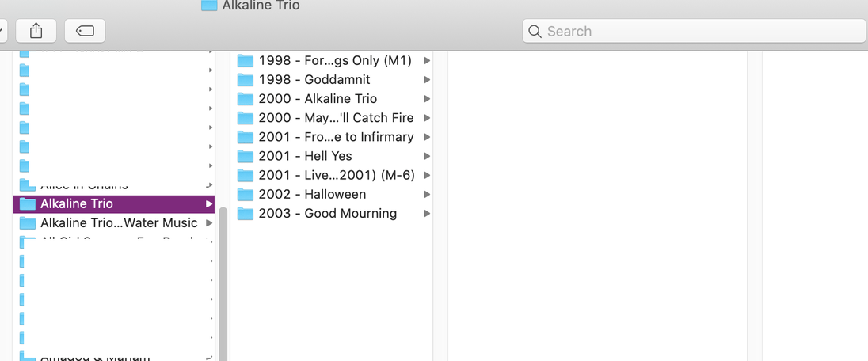Click the Share toolbar icon

pyautogui.click(x=36, y=31)
